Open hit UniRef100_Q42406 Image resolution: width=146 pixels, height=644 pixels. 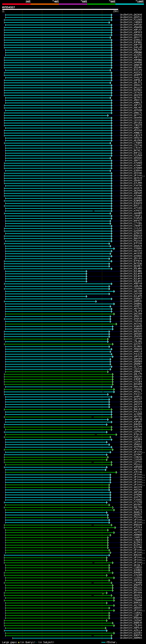131,15
